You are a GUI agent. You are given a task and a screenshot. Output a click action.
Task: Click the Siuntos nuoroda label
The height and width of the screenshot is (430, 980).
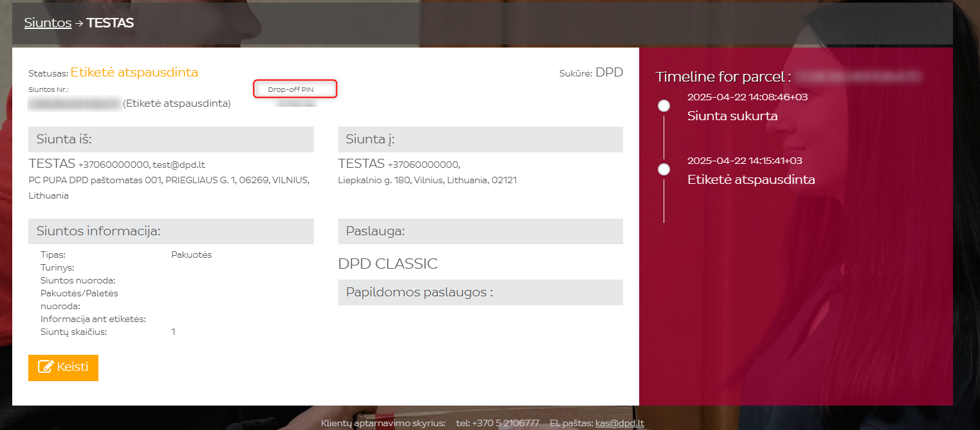78,280
